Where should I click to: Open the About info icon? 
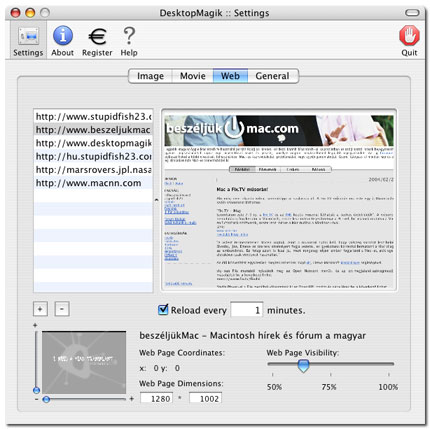tap(62, 41)
